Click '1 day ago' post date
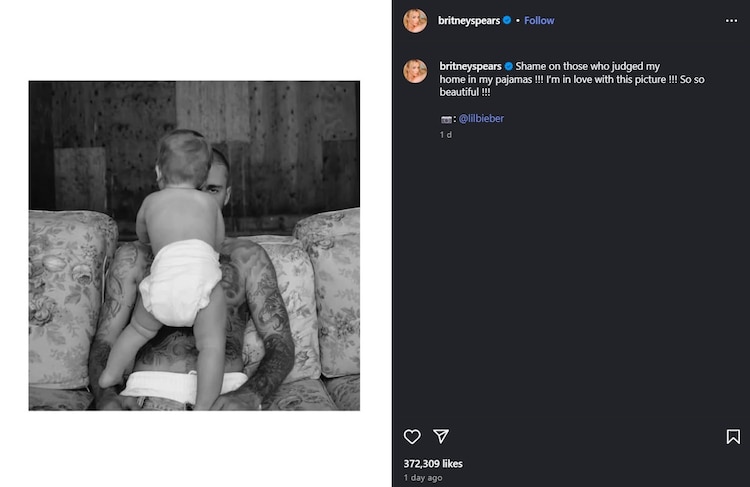 coord(423,477)
